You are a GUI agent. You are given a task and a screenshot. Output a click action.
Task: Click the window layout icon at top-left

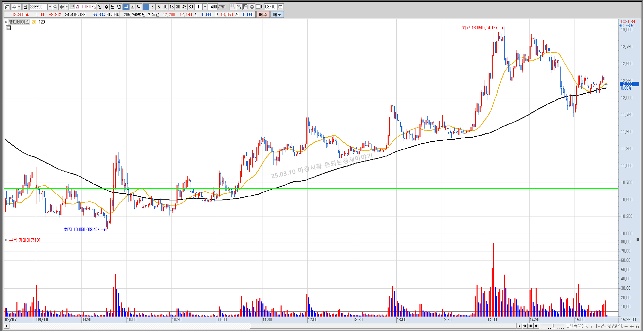(x=7, y=7)
